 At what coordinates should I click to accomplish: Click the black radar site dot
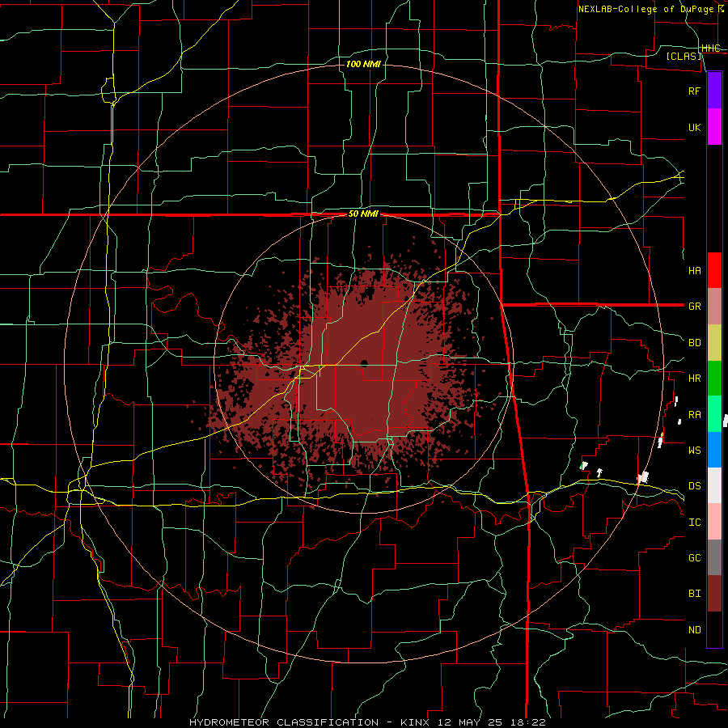click(365, 363)
